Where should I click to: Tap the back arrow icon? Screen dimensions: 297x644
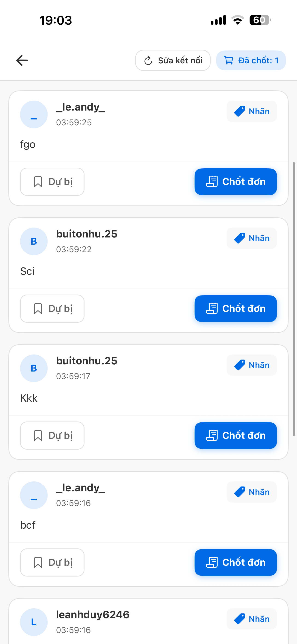point(22,61)
